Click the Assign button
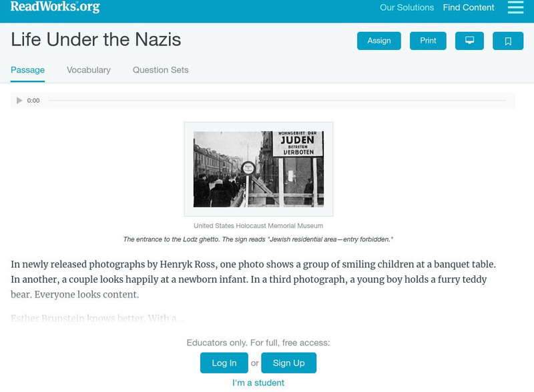This screenshot has height=392, width=534. coord(378,41)
